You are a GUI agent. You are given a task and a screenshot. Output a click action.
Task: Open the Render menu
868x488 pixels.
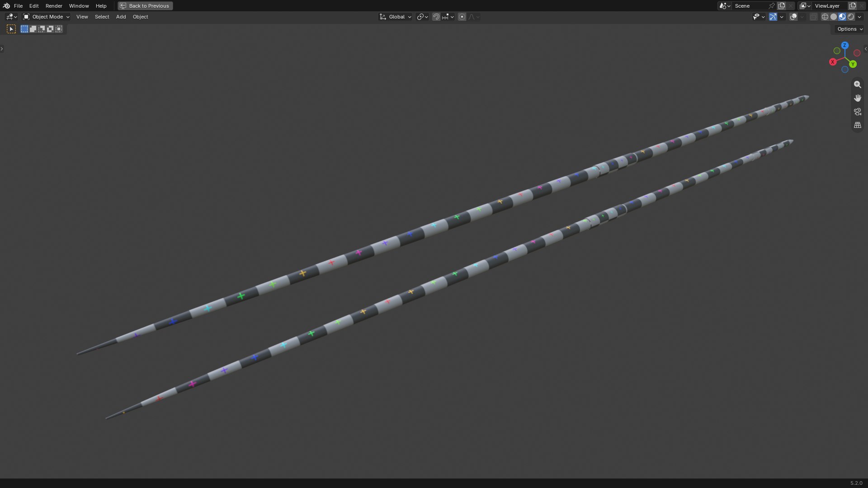pyautogui.click(x=54, y=6)
